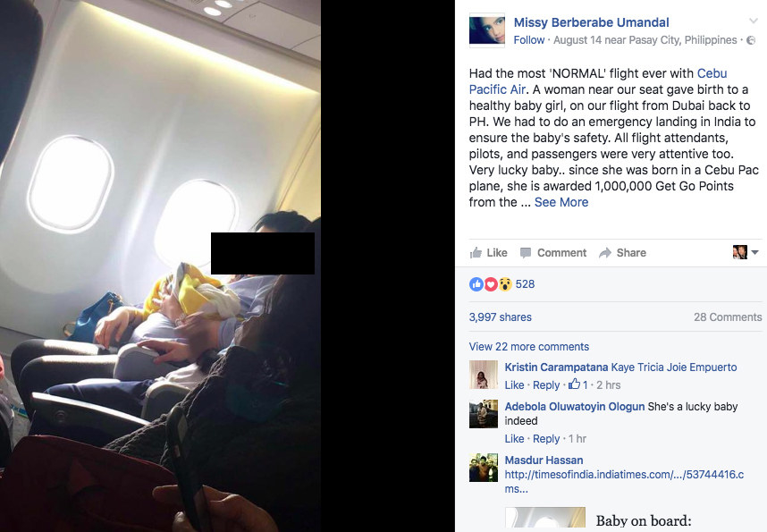Viewport: 767px width, 532px height.
Task: Click the red heart reaction icon
Action: tap(491, 283)
